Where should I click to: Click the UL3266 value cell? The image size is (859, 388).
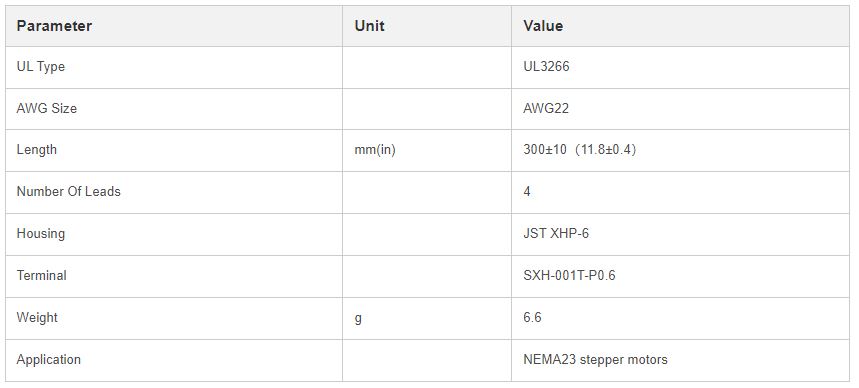point(546,66)
